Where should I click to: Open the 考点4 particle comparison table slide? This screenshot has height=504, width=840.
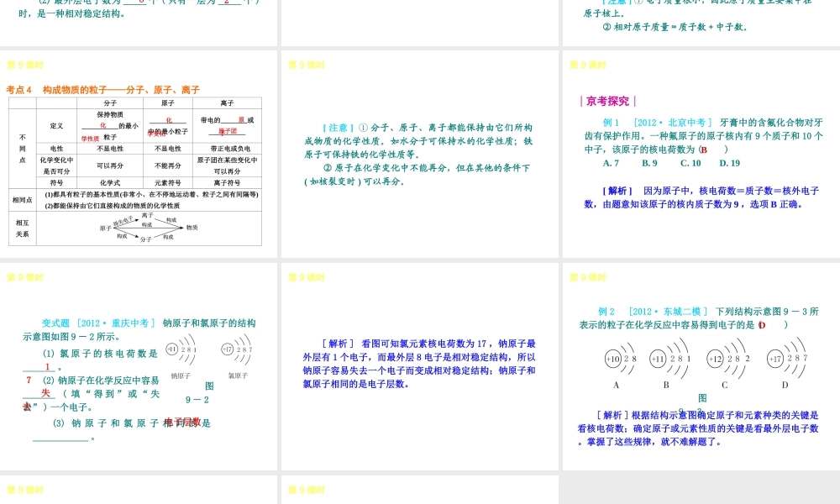tap(139, 155)
